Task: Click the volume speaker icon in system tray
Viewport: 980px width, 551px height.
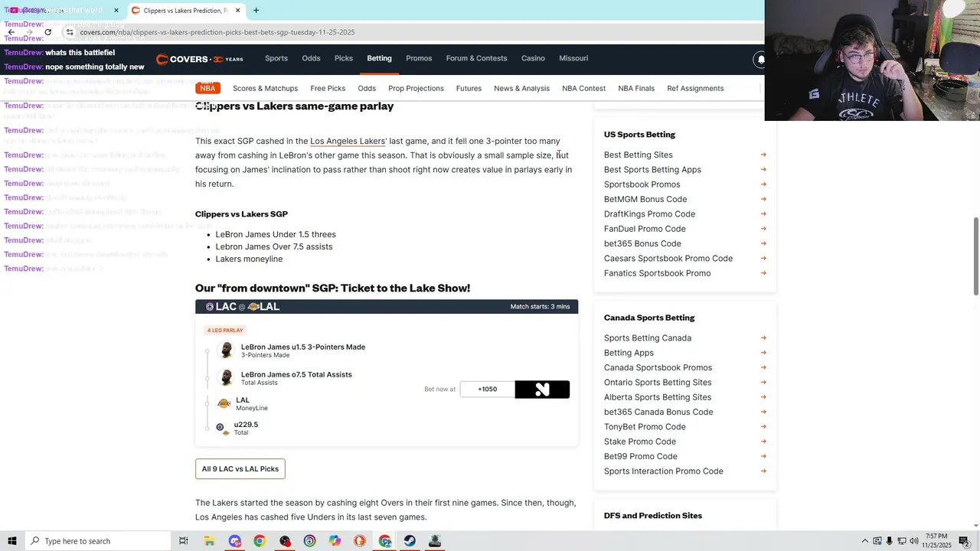Action: point(914,541)
